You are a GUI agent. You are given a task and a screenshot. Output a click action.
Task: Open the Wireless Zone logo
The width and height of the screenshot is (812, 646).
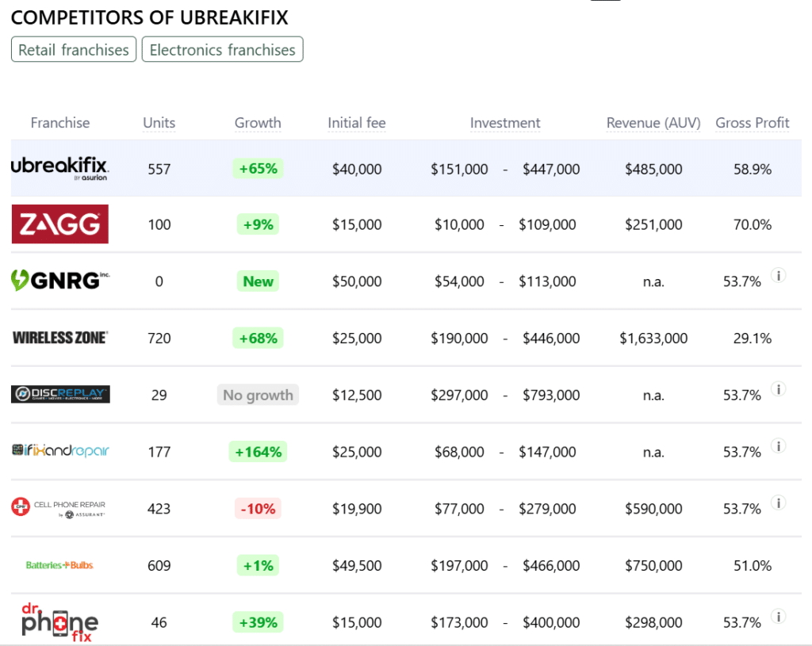(x=60, y=338)
